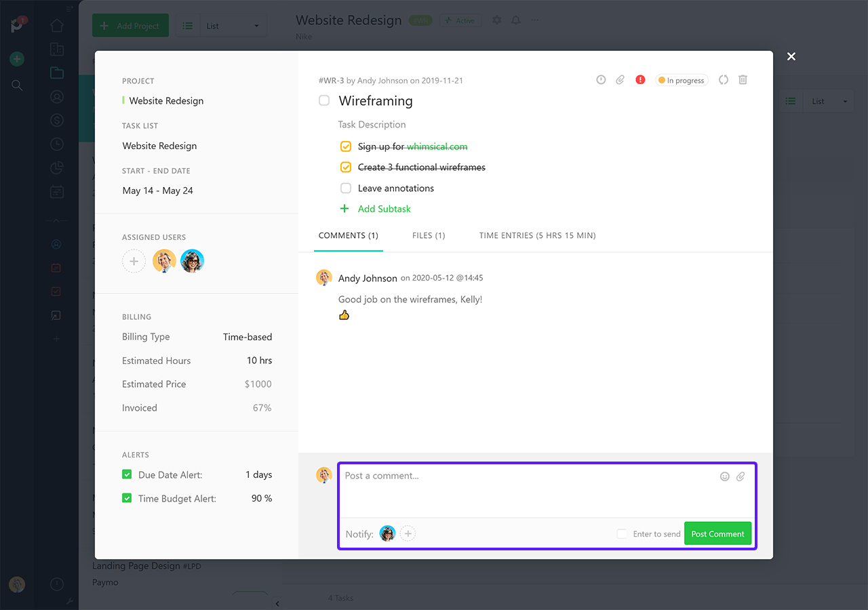Enable the 'Enter to send' checkbox
The image size is (868, 610).
point(622,534)
